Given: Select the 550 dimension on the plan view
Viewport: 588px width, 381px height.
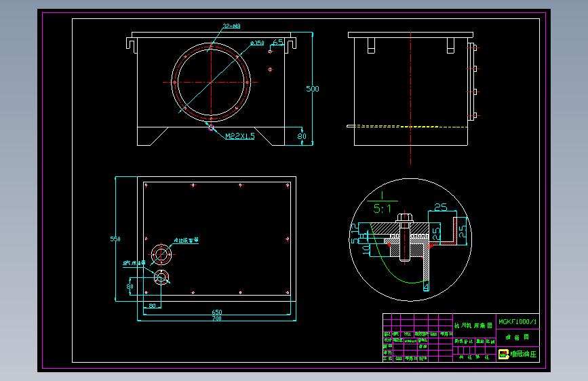Looking at the screenshot, I should pos(115,239).
